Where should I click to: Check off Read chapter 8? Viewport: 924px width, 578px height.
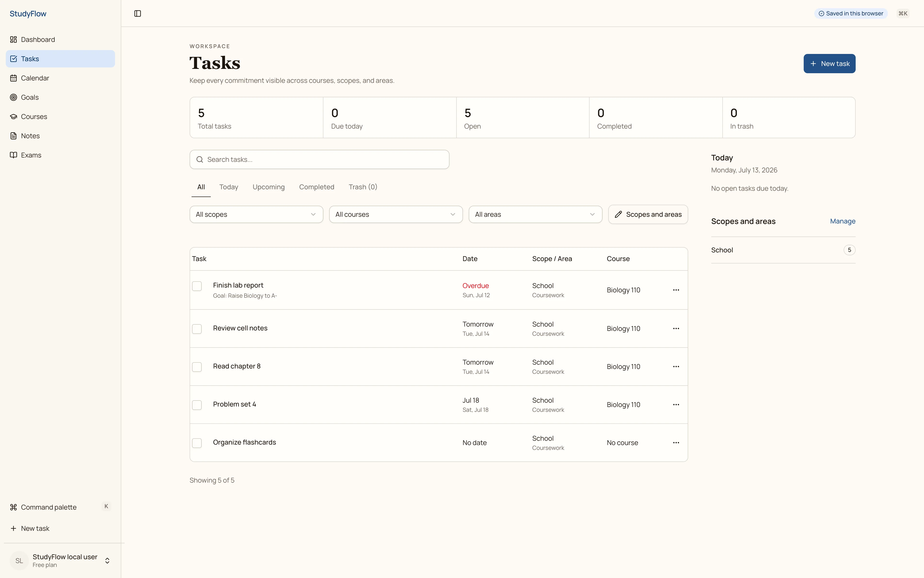point(197,367)
